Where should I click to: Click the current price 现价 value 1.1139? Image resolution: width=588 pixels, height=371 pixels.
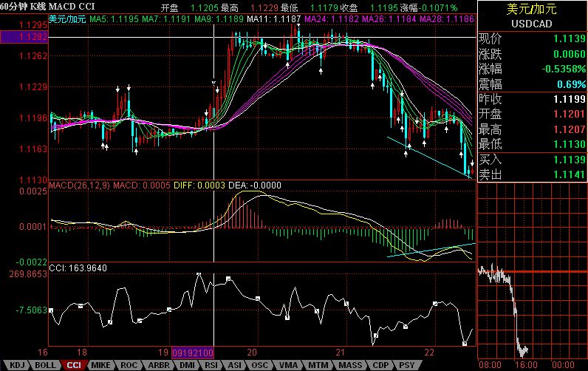coord(570,38)
